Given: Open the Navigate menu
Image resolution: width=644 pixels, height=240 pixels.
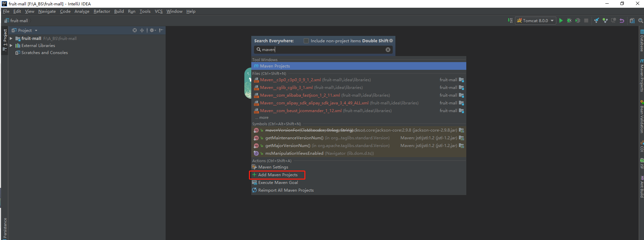Looking at the screenshot, I should click(47, 11).
